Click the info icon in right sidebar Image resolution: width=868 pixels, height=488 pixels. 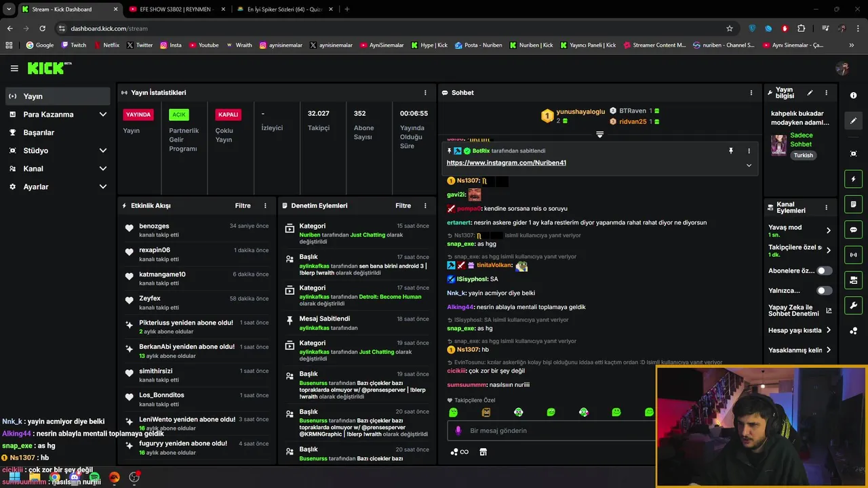click(853, 96)
